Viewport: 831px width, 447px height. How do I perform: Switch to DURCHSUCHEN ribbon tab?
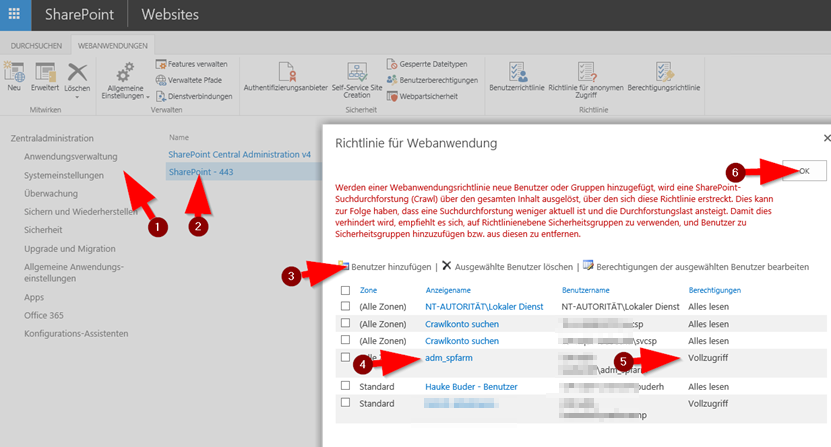point(36,46)
